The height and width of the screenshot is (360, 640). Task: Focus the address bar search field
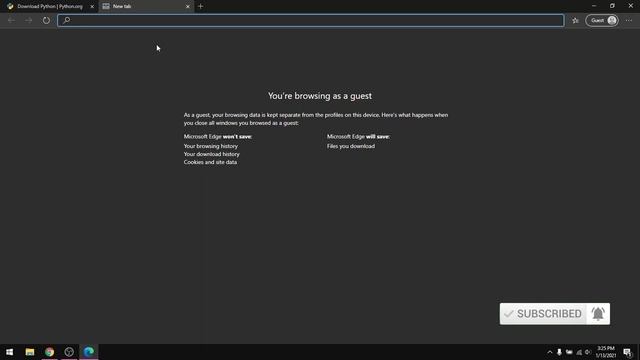tap(311, 20)
